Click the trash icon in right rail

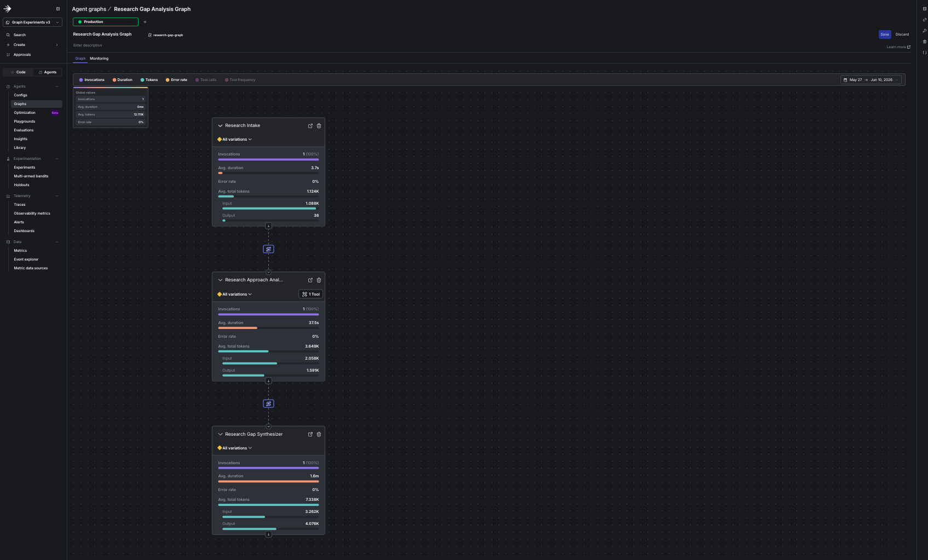925,42
